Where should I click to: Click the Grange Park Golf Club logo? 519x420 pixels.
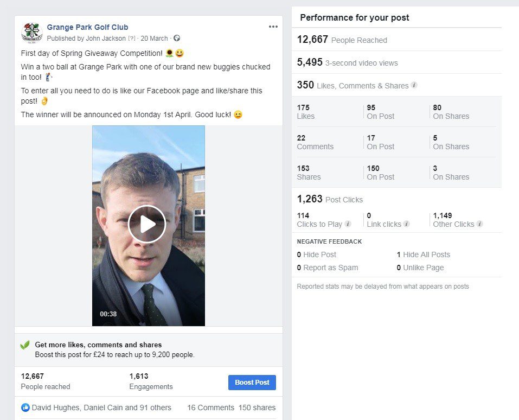[32, 33]
